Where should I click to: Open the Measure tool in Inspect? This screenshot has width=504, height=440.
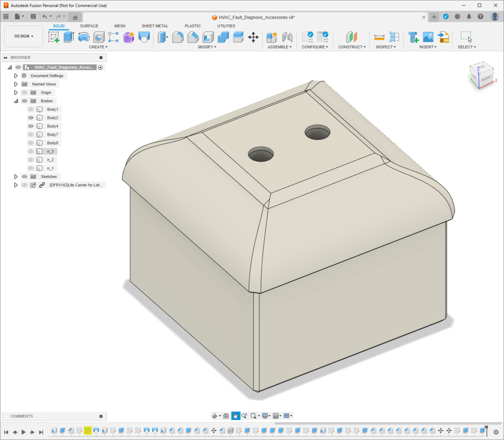click(x=379, y=37)
